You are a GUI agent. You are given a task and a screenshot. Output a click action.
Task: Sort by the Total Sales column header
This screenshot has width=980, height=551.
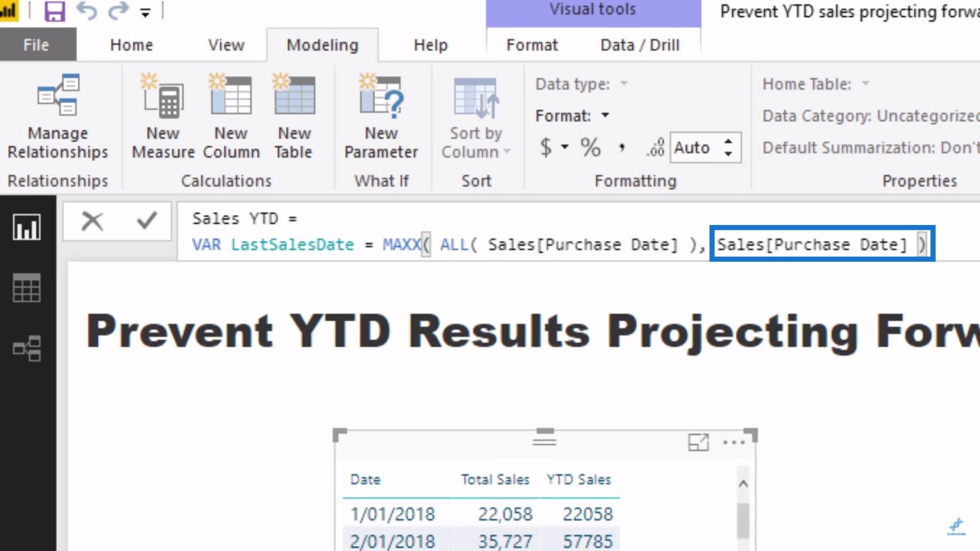click(495, 479)
